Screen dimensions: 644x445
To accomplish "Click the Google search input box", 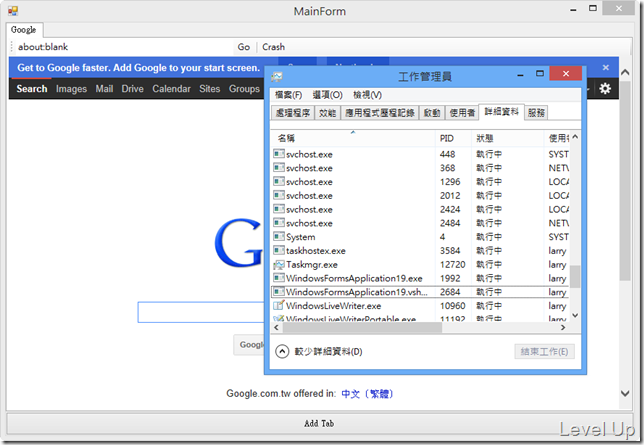I will coord(201,312).
